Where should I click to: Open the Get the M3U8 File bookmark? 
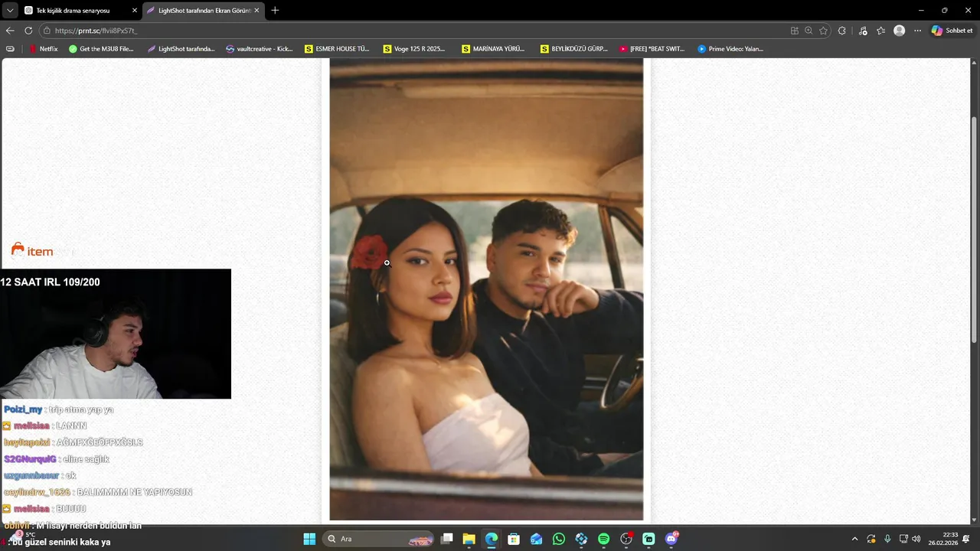101,49
